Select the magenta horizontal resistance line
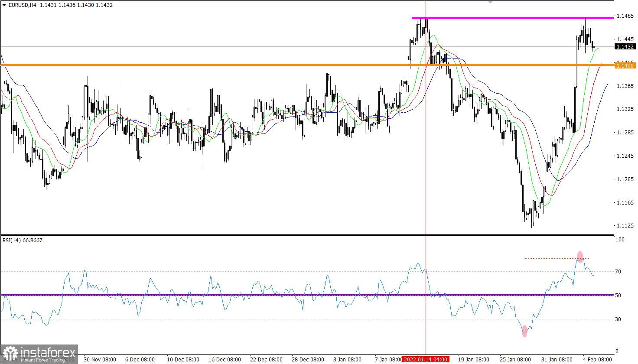The image size is (638, 364). click(x=512, y=18)
